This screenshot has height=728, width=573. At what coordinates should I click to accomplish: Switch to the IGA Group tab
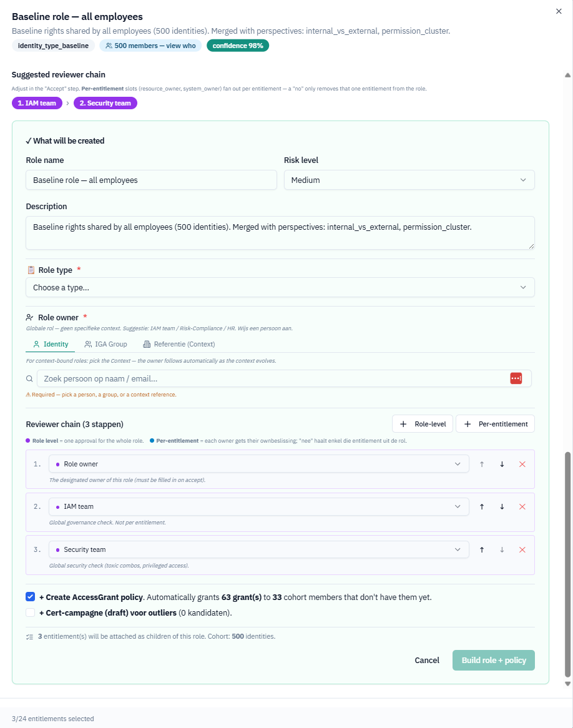coord(106,344)
